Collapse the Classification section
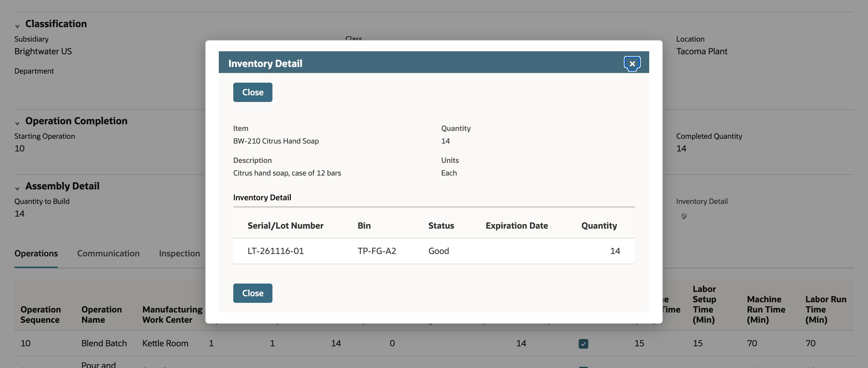 click(x=17, y=26)
